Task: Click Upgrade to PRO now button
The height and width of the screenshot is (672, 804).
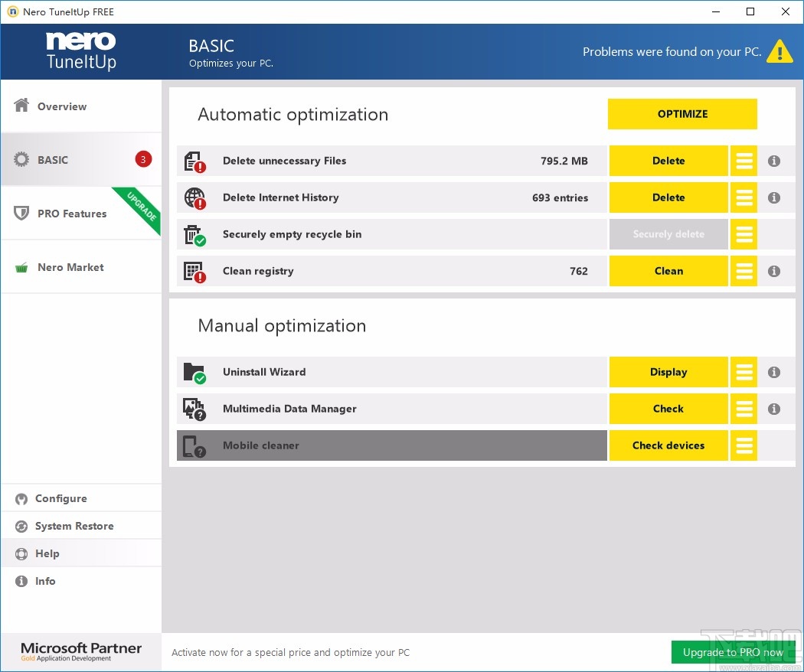Action: click(x=734, y=652)
